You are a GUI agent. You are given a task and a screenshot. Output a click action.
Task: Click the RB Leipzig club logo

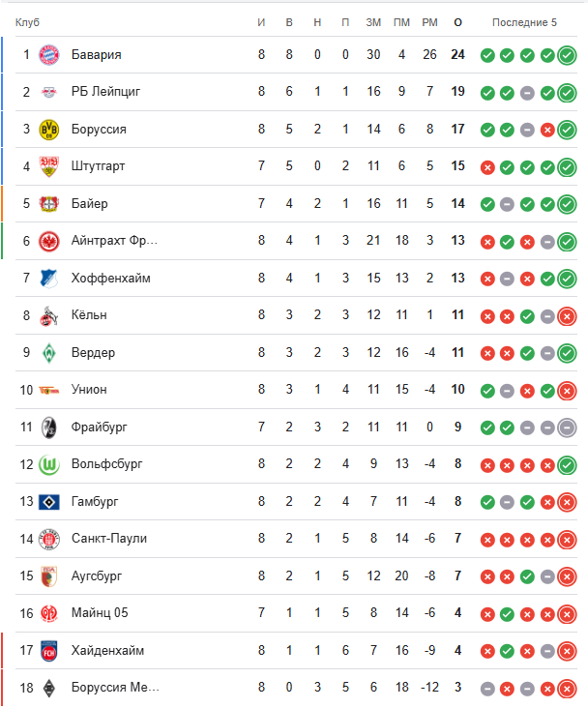click(x=48, y=93)
